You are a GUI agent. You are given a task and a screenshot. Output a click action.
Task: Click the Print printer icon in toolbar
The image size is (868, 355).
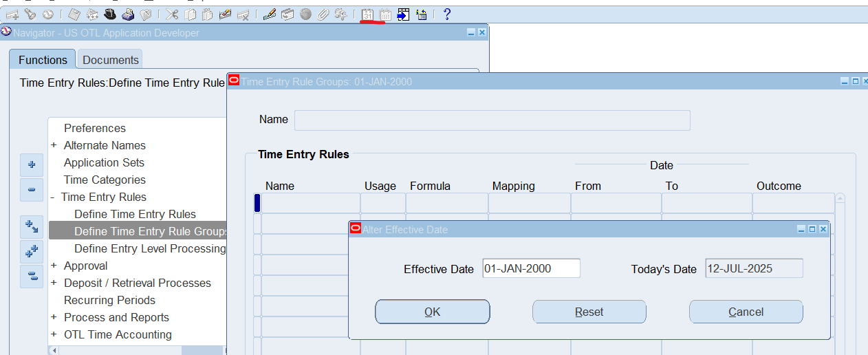(128, 14)
